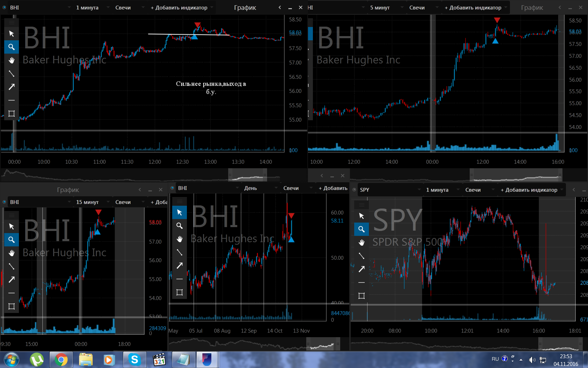This screenshot has width=588, height=368.
Task: Collapse the drawing toolbar handle in the SPY chart
Action: point(362,205)
